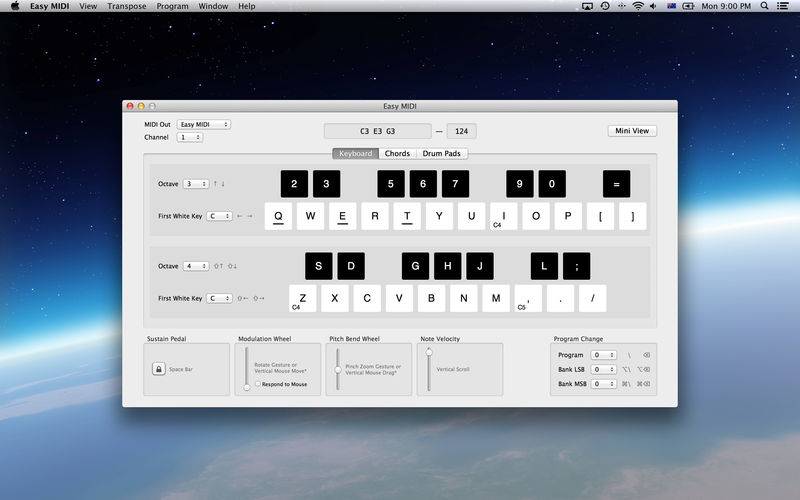
Task: Play the white key M
Action: (x=496, y=298)
